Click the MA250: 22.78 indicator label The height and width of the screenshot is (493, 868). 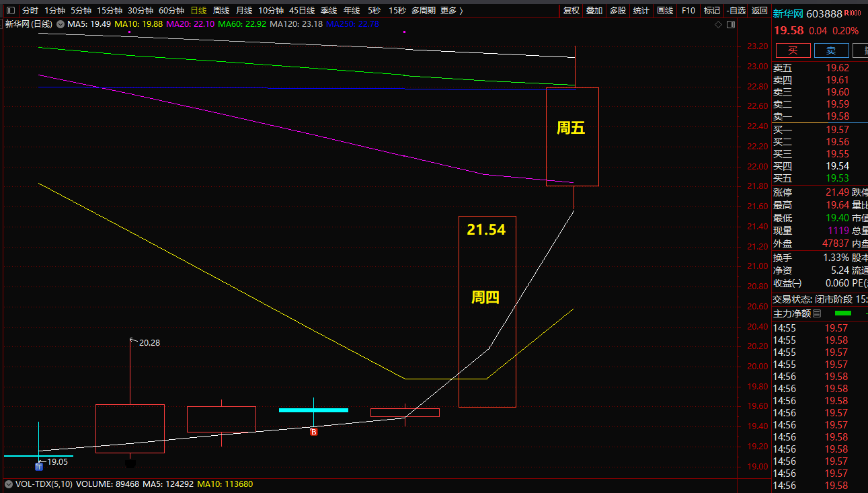tap(353, 24)
